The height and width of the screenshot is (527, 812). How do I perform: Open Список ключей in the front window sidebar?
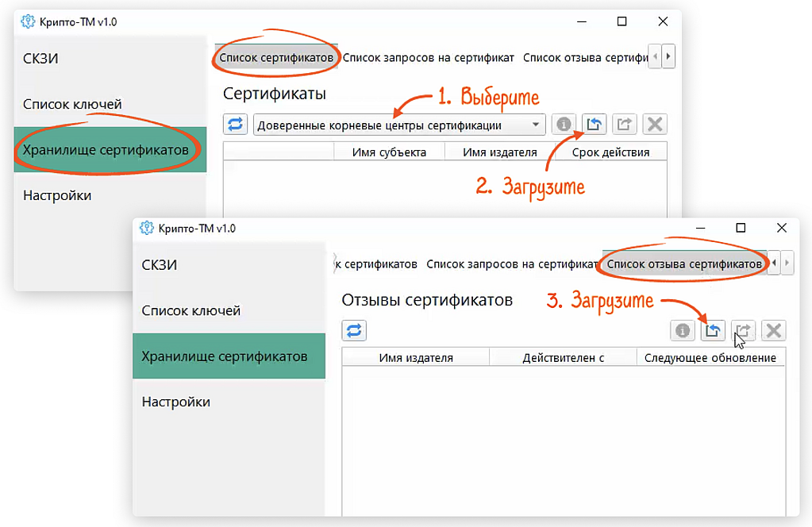[x=190, y=310]
